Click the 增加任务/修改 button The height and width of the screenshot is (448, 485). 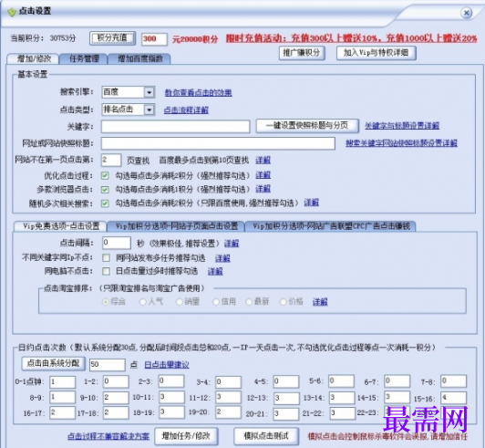coord(186,436)
